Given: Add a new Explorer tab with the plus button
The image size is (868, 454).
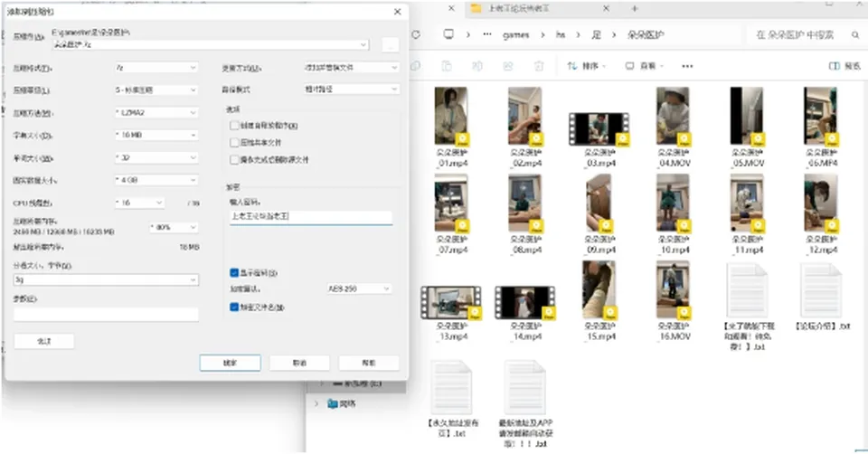Looking at the screenshot, I should click(x=635, y=8).
